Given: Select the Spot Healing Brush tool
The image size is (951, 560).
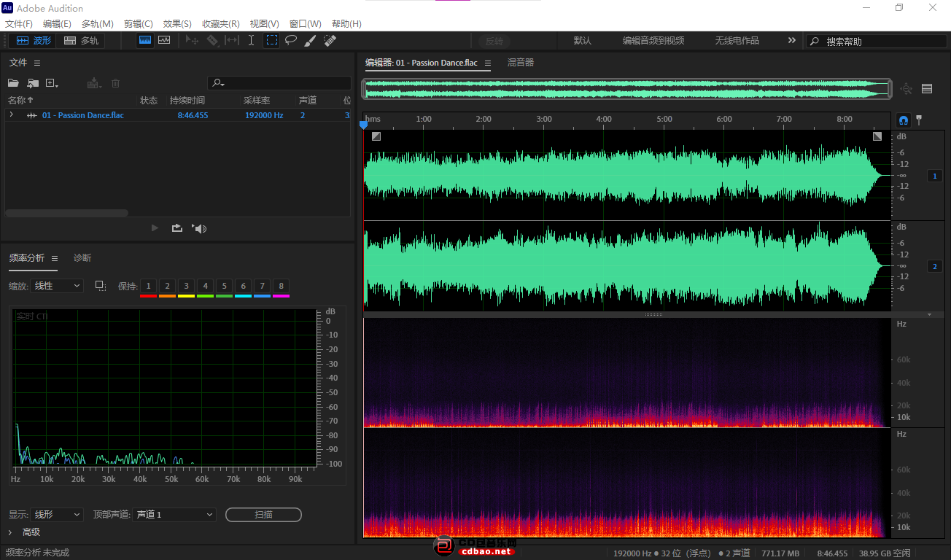Looking at the screenshot, I should [x=330, y=41].
